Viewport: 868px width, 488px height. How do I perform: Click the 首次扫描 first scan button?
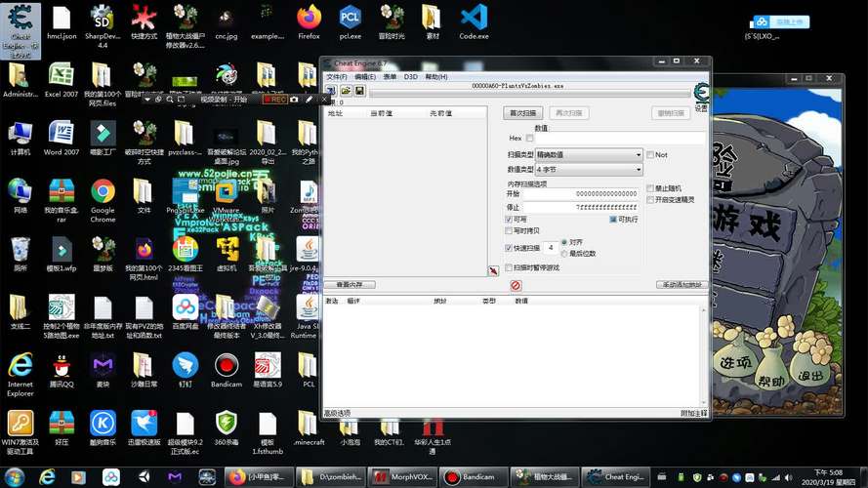tap(523, 113)
